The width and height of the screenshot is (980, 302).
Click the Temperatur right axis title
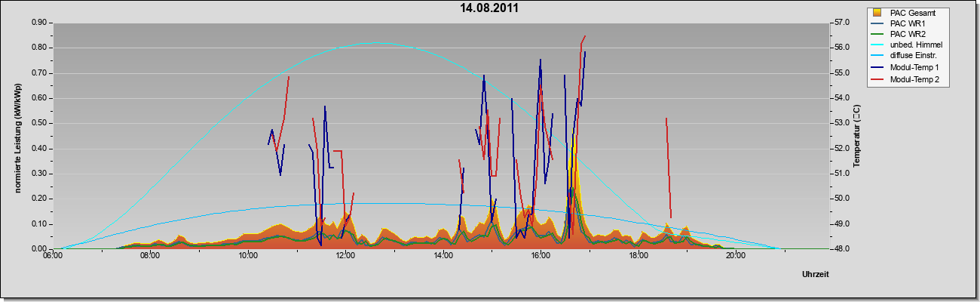point(856,136)
